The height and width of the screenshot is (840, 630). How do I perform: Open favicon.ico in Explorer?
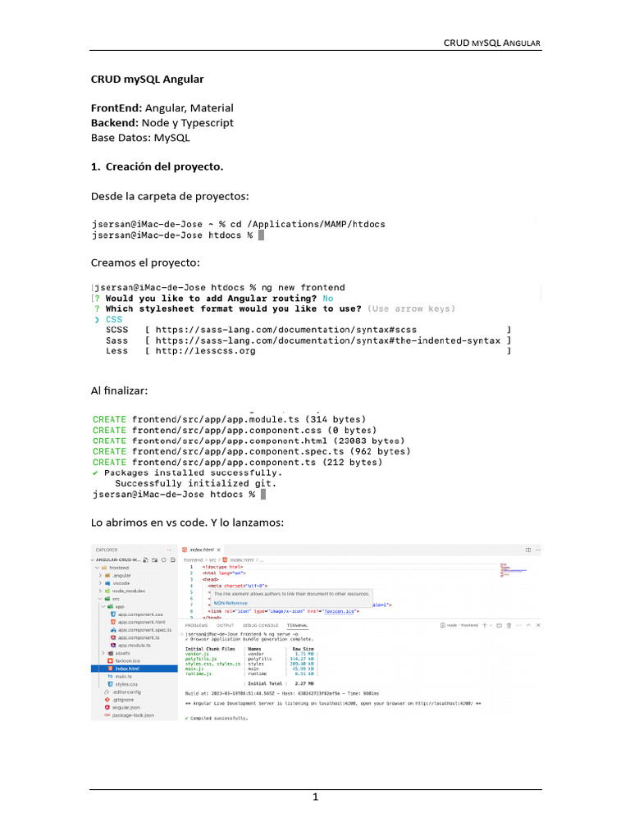123,661
